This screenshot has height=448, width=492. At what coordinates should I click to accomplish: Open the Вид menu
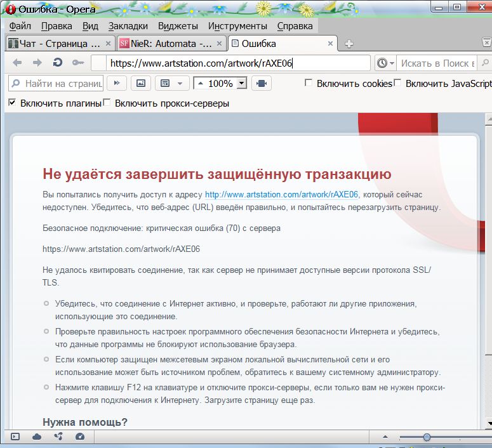click(90, 26)
